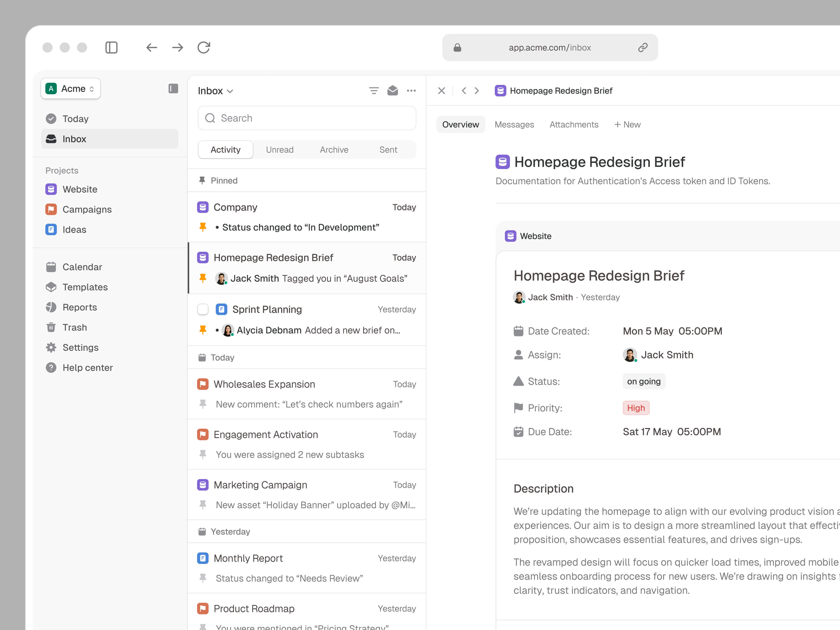Image resolution: width=840 pixels, height=630 pixels.
Task: Open the Inbox view dropdown
Action: coord(215,91)
